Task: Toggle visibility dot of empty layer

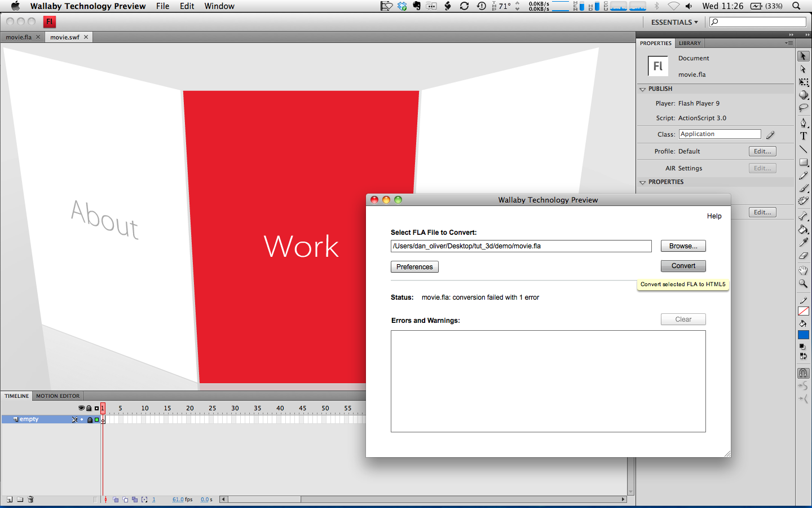Action: (x=82, y=419)
